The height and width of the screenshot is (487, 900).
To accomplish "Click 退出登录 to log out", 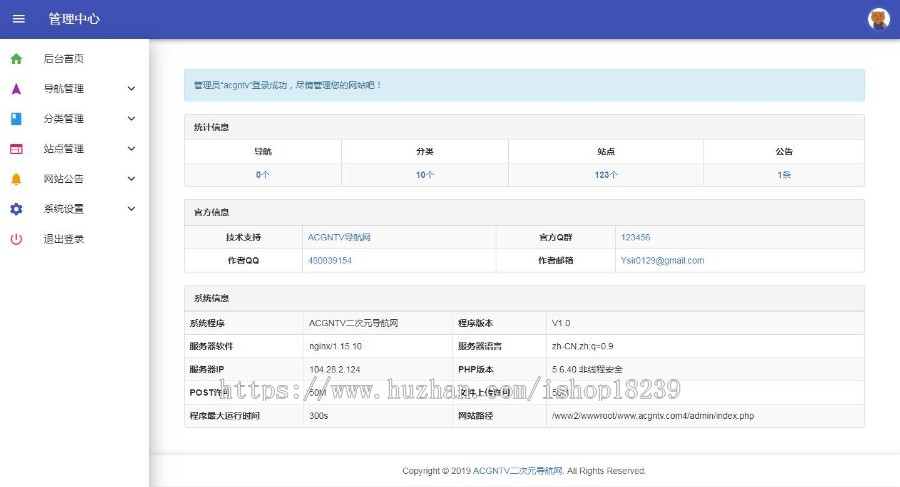I will (x=64, y=239).
